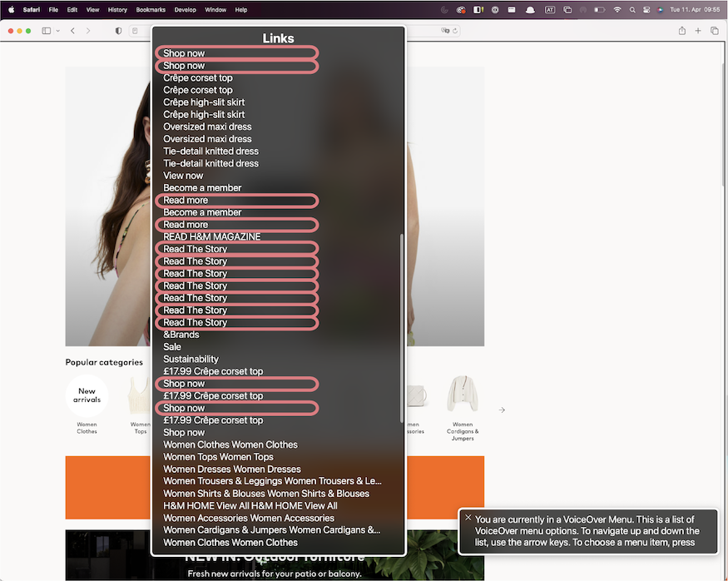
Task: Open the Edit menu
Action: (72, 10)
